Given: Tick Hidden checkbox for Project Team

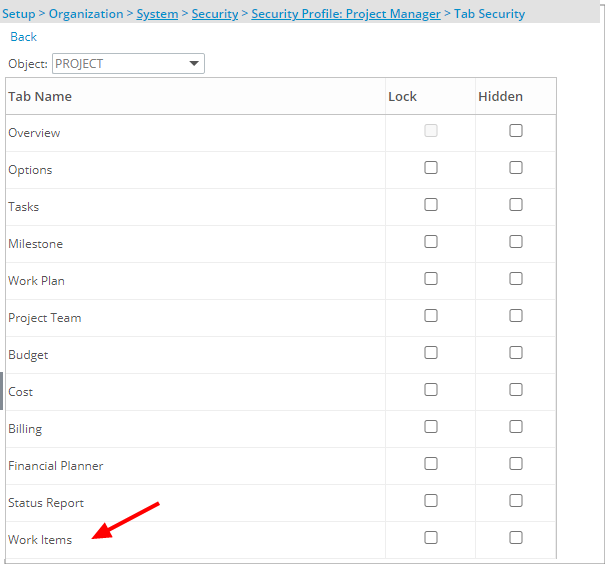Looking at the screenshot, I should [x=516, y=316].
